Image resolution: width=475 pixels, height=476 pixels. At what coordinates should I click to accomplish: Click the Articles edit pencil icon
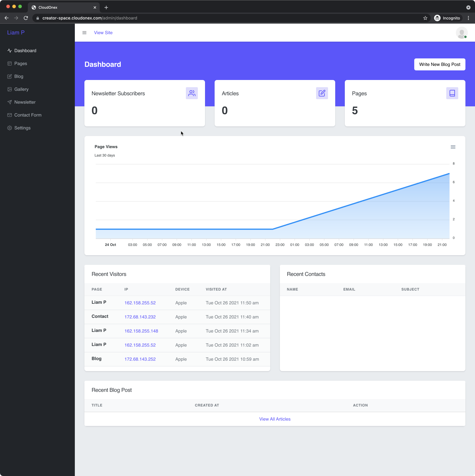pyautogui.click(x=322, y=93)
